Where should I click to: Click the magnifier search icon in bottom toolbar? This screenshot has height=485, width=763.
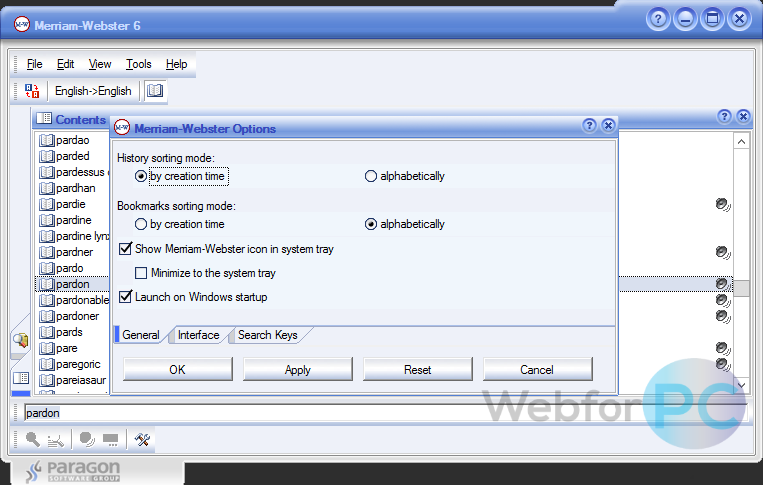[x=33, y=440]
